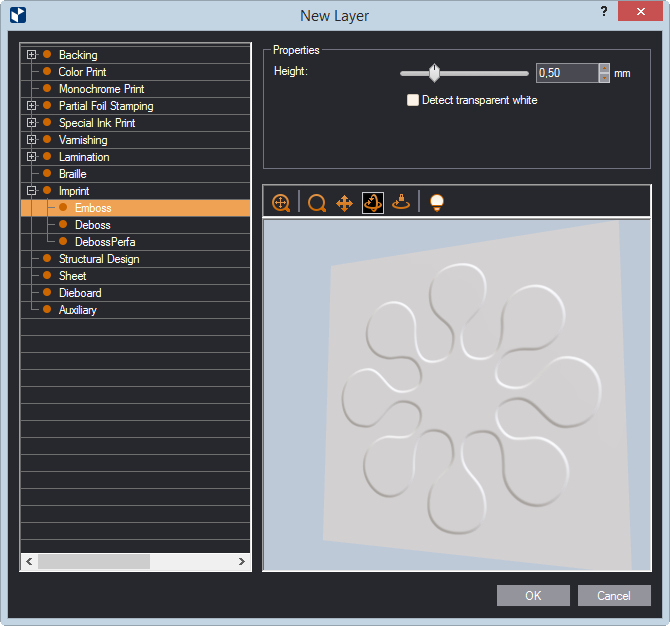
Task: Expand the Lamination tree node
Action: [x=31, y=157]
